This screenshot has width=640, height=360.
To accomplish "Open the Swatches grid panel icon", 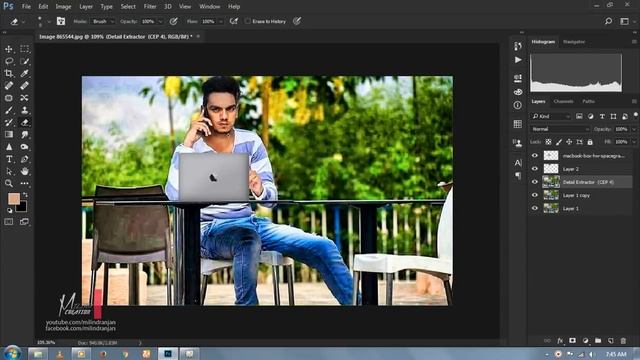I will pyautogui.click(x=518, y=124).
